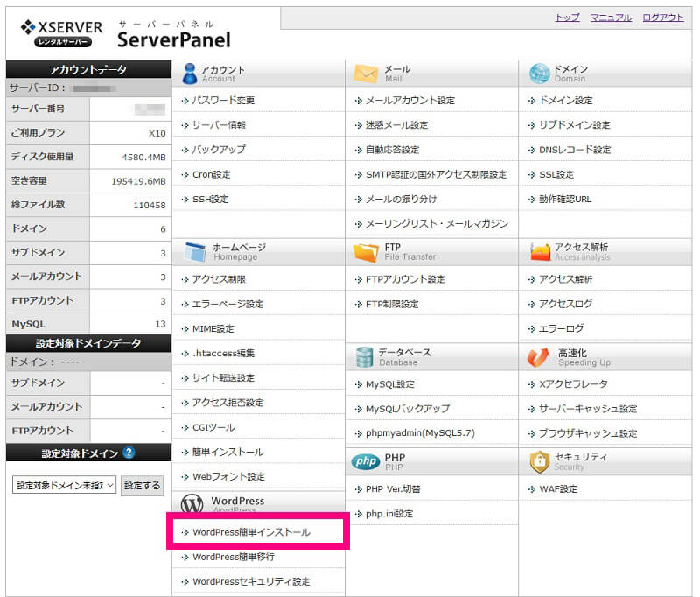The height and width of the screenshot is (597, 700).
Task: Click the 設定する button
Action: [142, 485]
